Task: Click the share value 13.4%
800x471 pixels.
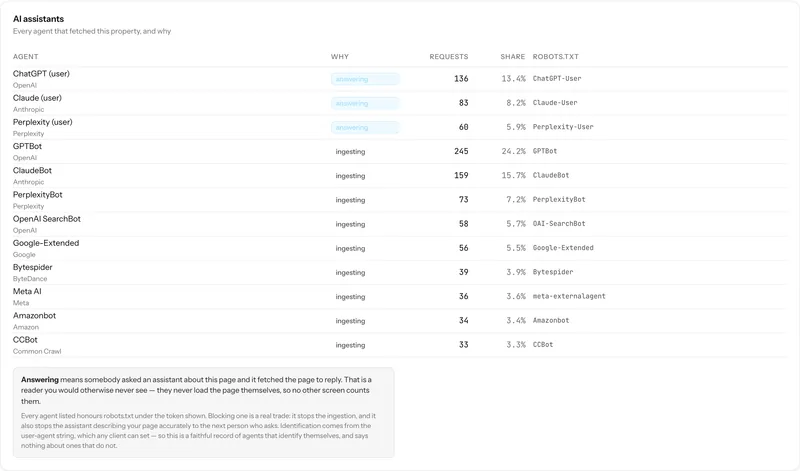Action: pos(513,79)
